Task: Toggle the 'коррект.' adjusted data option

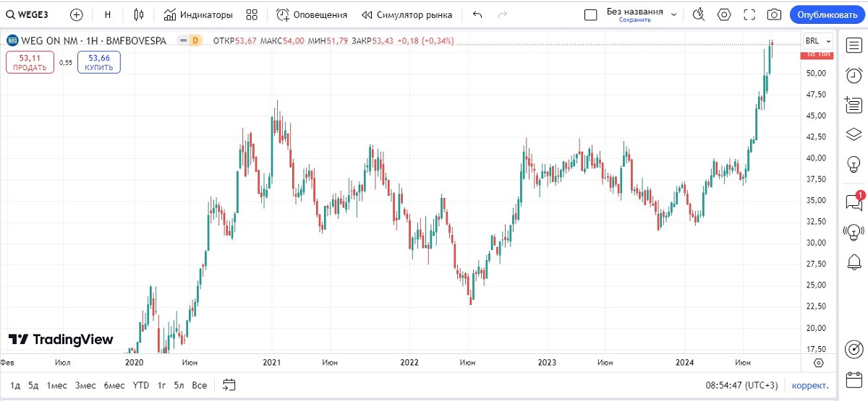Action: [810, 385]
